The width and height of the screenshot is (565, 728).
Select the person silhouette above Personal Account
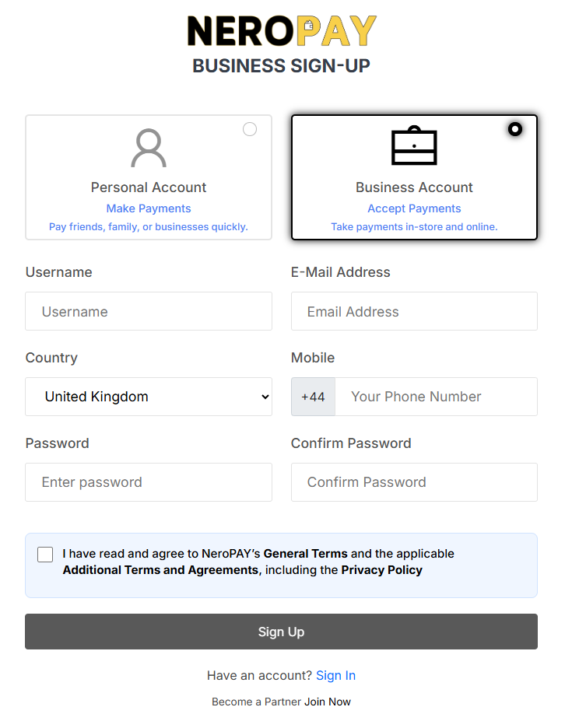(148, 148)
